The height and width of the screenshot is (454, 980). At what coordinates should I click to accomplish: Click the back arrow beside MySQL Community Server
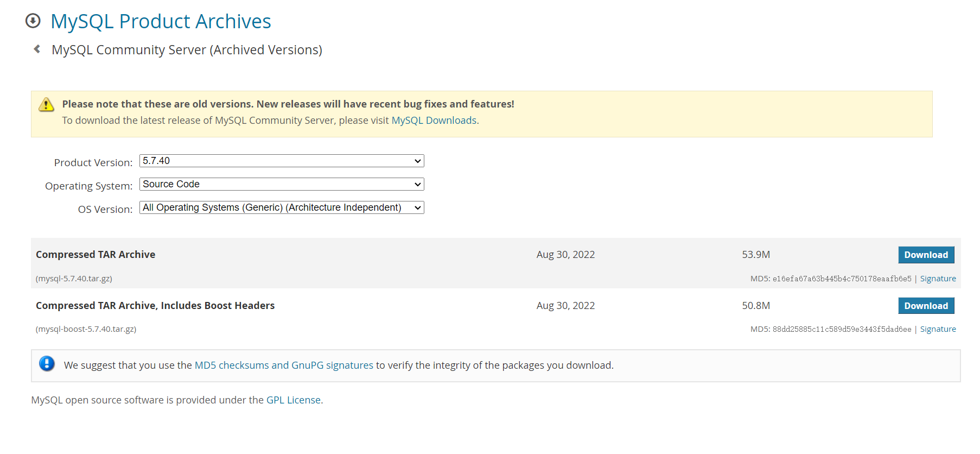(37, 49)
